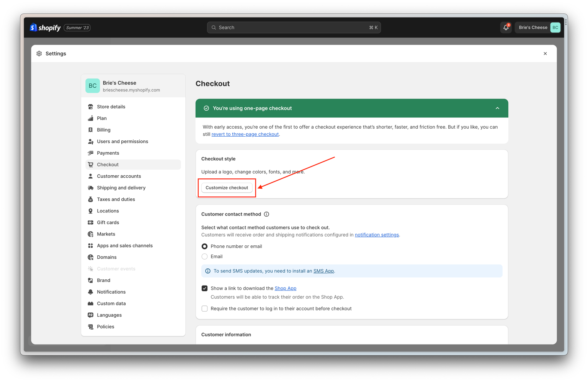Open Custom data settings
The height and width of the screenshot is (382, 588).
[x=133, y=304]
